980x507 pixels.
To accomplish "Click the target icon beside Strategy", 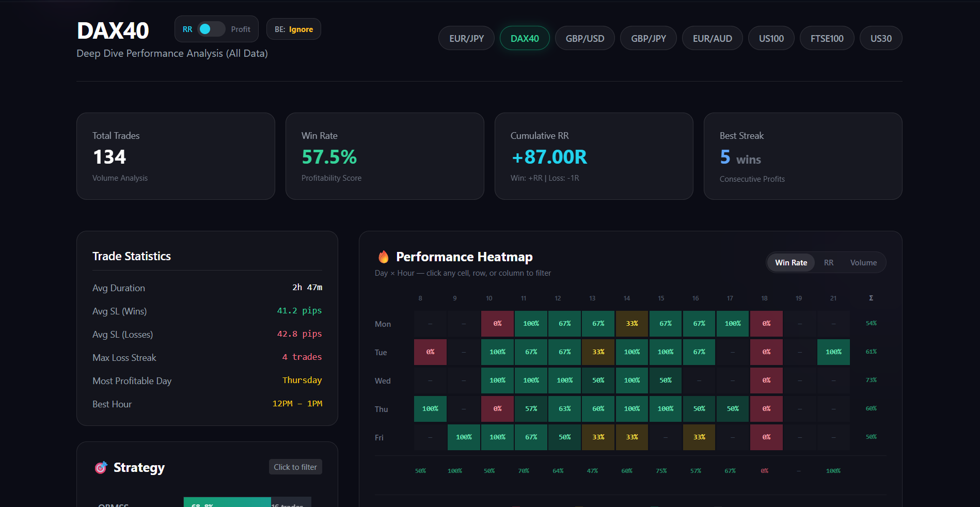I will (x=101, y=467).
